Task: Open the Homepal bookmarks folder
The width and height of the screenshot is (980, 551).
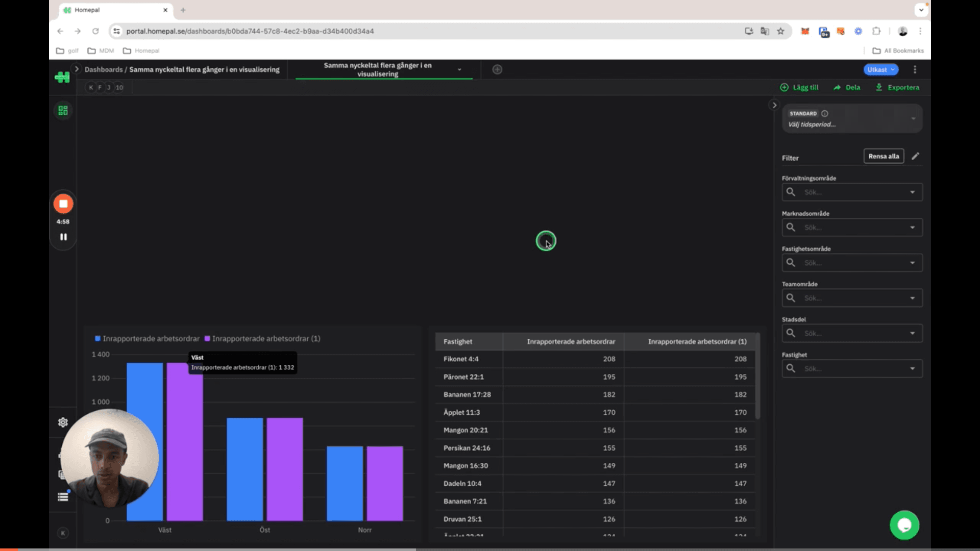Action: [x=141, y=51]
